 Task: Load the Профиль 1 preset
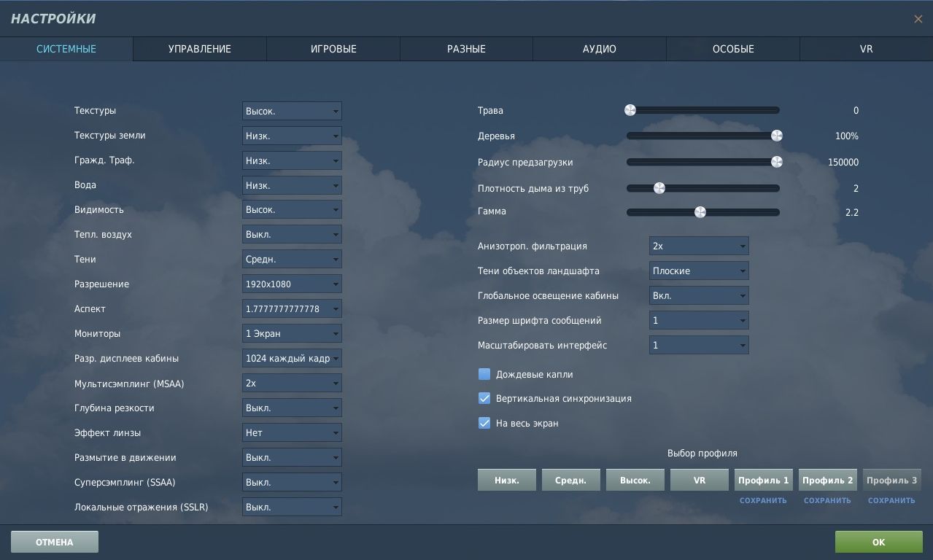click(764, 480)
